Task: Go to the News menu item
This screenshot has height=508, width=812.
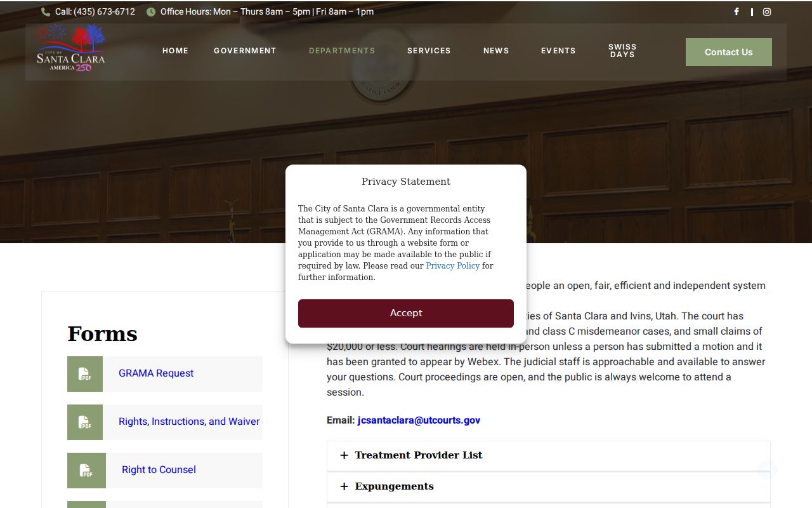Action: click(x=496, y=51)
